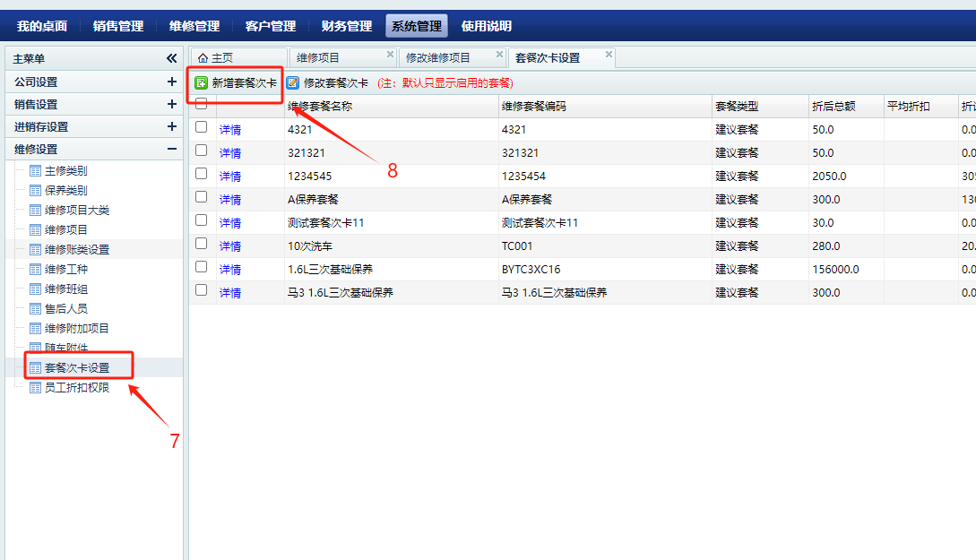Switch to the 修改维修项目 tab

point(438,58)
